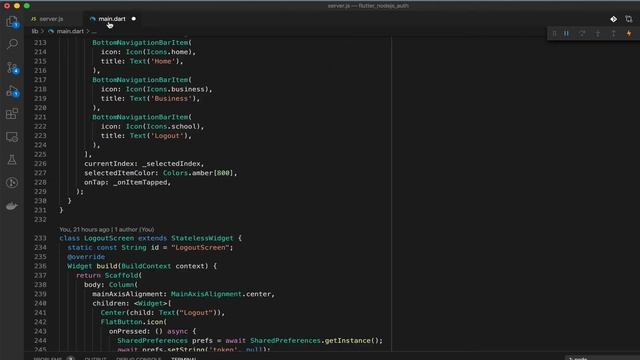Click 'Scaffold' after return keyword
The height and width of the screenshot is (360, 640).
[121, 276]
